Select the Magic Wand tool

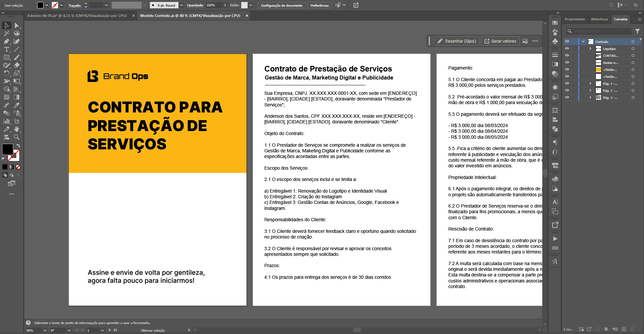click(x=7, y=34)
